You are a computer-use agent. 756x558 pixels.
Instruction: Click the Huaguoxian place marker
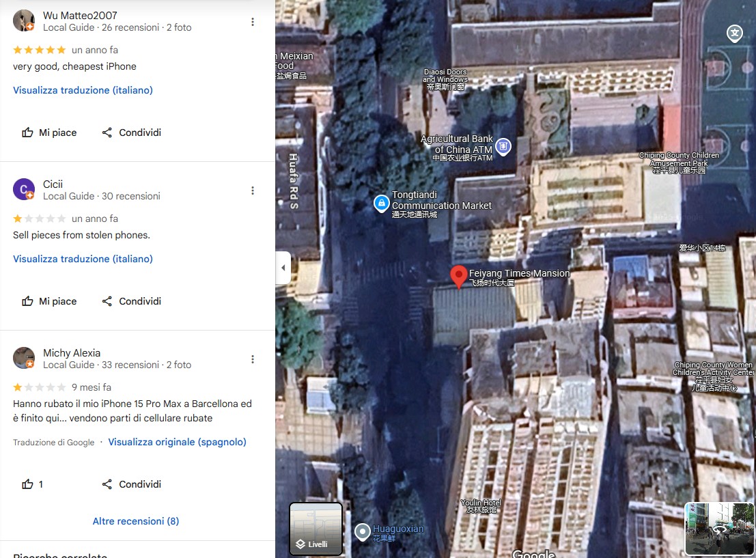pos(362,532)
